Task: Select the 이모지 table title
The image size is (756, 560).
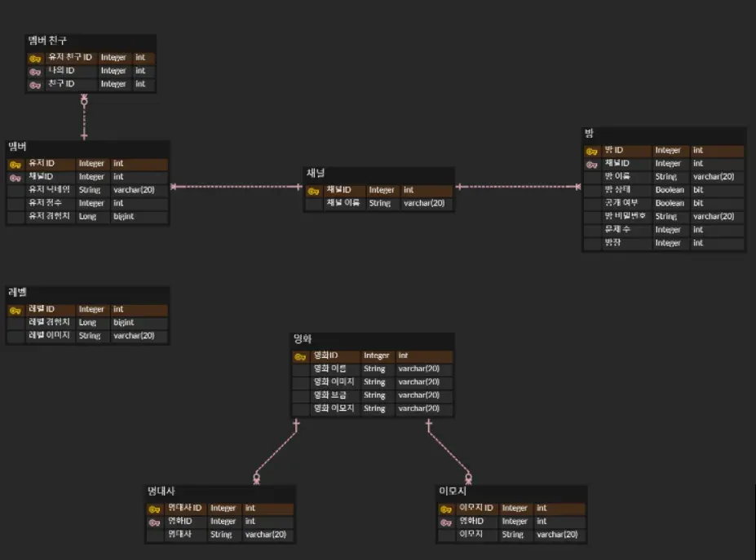Action: 453,491
